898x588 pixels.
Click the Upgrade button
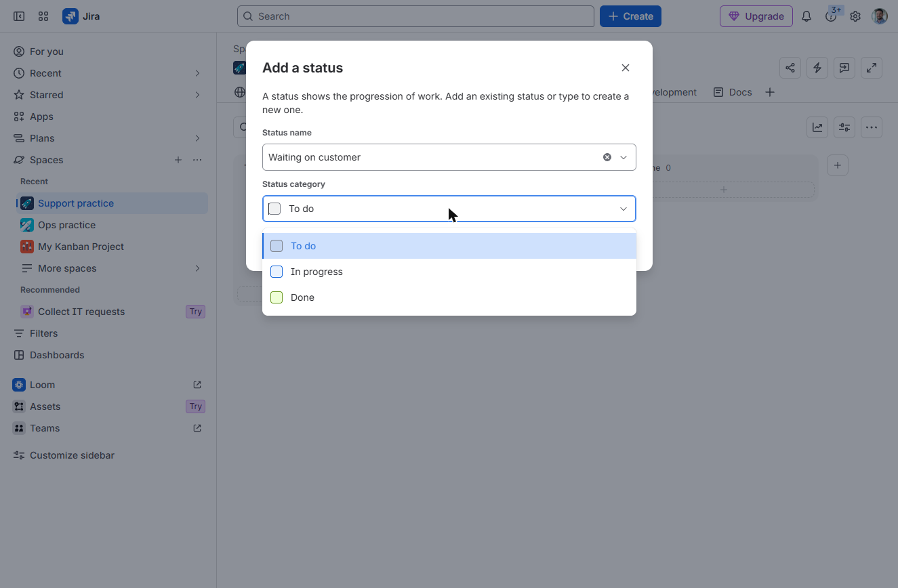[x=756, y=16]
